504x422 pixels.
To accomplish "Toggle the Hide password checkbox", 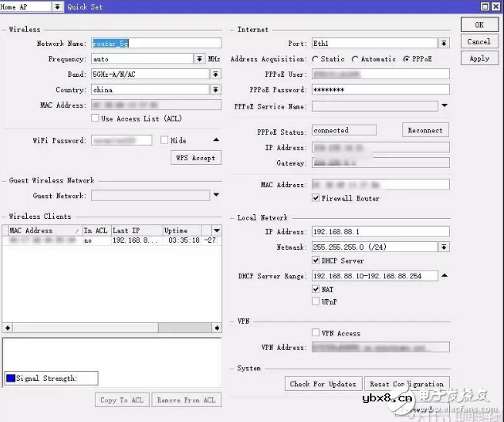I will tap(164, 140).
